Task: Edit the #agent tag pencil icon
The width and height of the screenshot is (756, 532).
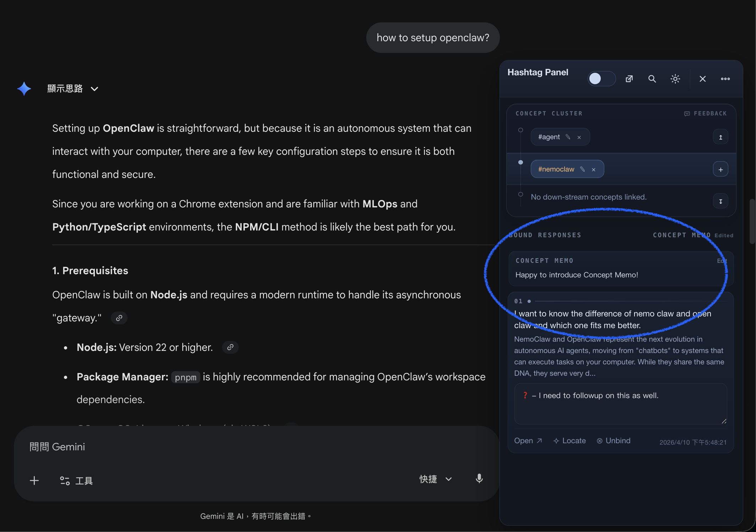Action: pyautogui.click(x=568, y=137)
